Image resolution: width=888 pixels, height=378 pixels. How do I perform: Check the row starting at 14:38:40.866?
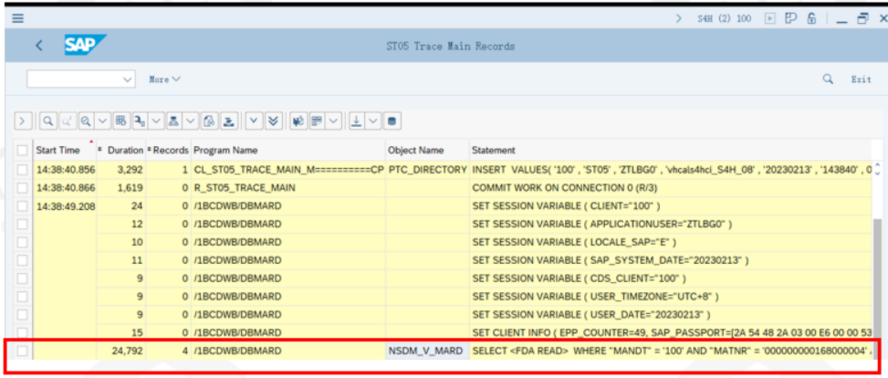coord(22,188)
